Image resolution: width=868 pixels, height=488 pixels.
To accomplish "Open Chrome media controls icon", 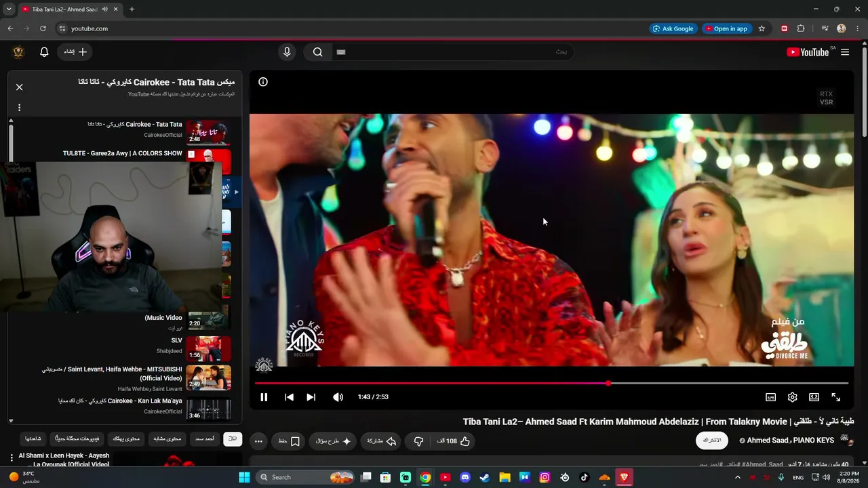I will (825, 28).
